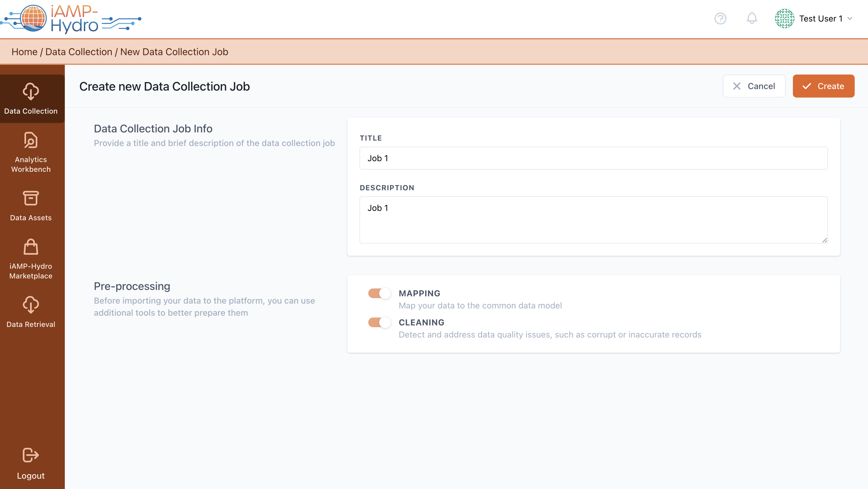Click Home in the breadcrumb
The height and width of the screenshot is (489, 868).
[24, 52]
